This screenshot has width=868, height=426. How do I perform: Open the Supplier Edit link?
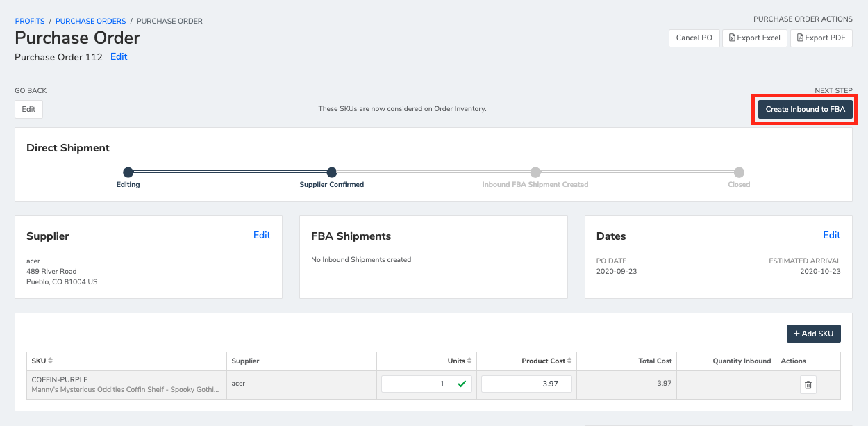[262, 235]
